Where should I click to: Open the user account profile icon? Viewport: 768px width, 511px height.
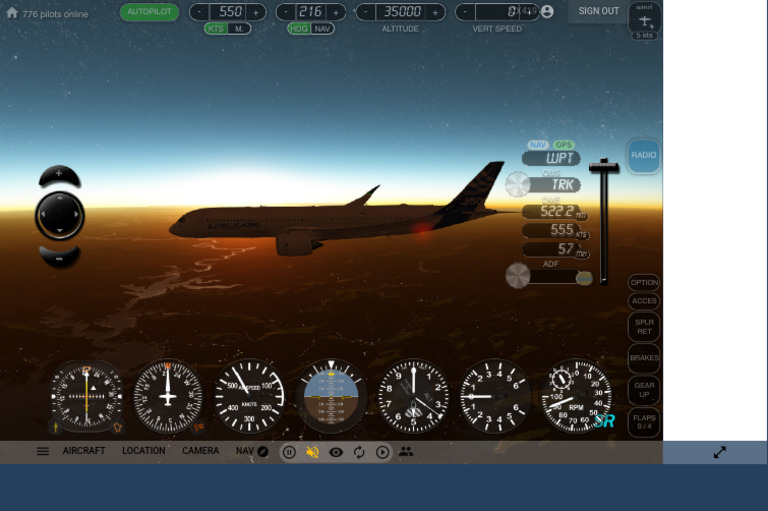[x=547, y=11]
